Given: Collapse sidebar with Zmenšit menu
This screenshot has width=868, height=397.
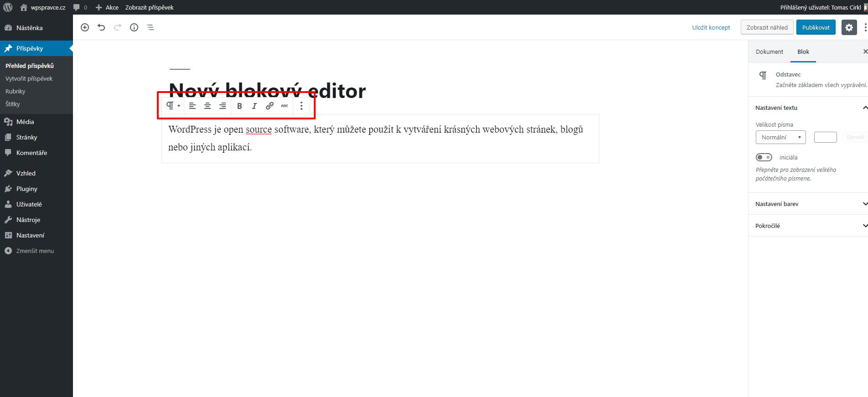Looking at the screenshot, I should (x=36, y=251).
